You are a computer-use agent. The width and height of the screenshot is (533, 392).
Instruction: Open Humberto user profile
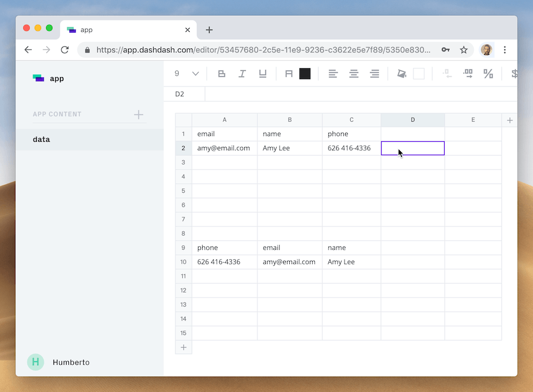pyautogui.click(x=71, y=362)
